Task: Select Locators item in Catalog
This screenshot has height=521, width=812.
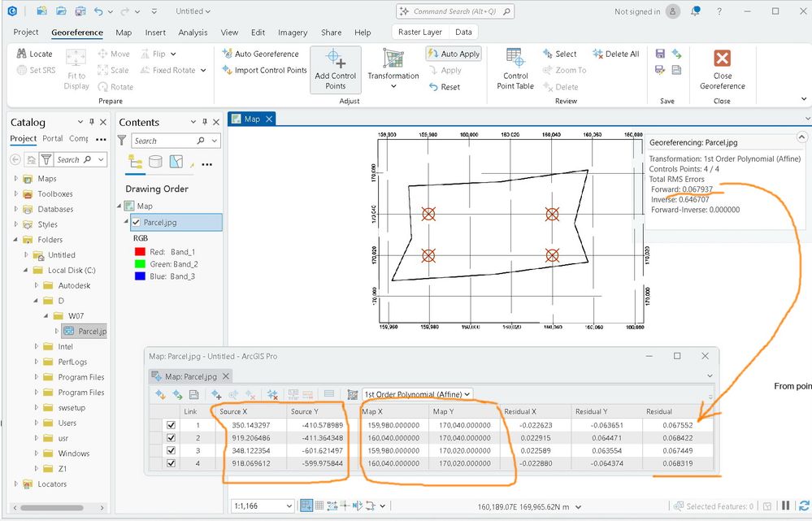Action: coord(52,484)
